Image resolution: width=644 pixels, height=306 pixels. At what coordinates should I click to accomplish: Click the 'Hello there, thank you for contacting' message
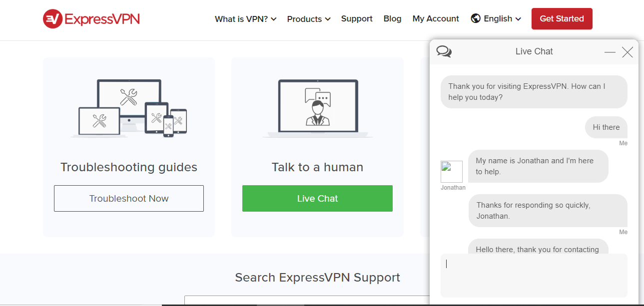[x=538, y=246]
